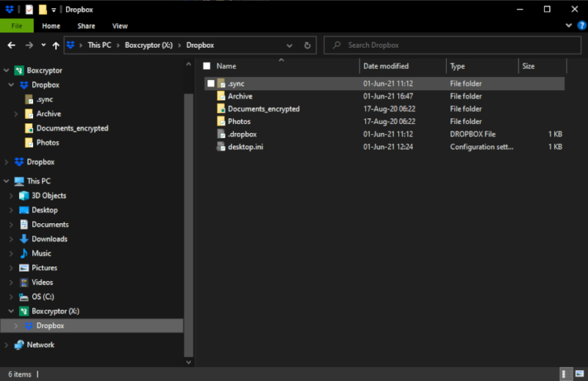Sort by the Date modified column header
The width and height of the screenshot is (588, 381).
[386, 66]
